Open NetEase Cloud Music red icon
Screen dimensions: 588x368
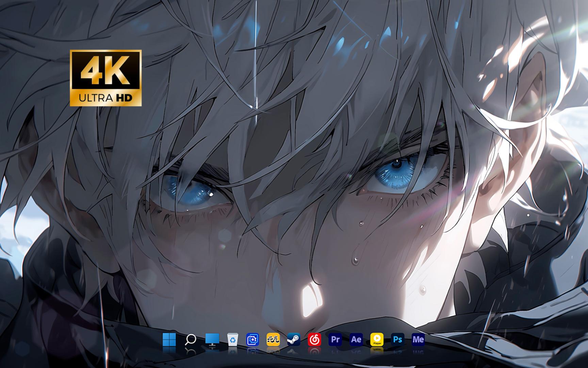tap(314, 339)
